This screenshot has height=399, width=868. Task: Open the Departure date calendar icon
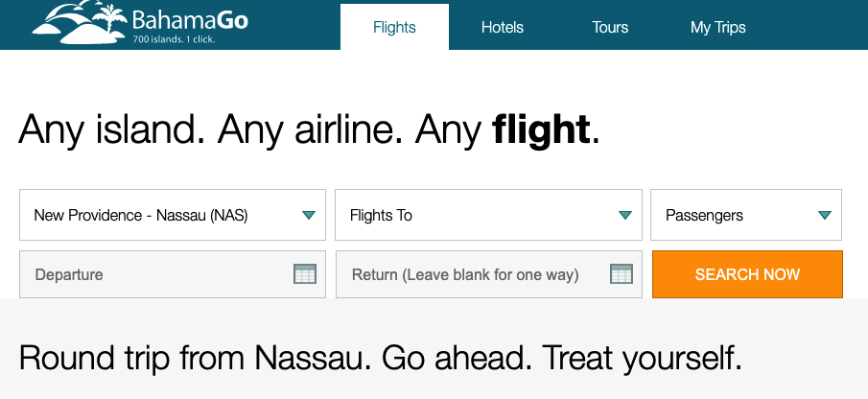coord(304,274)
